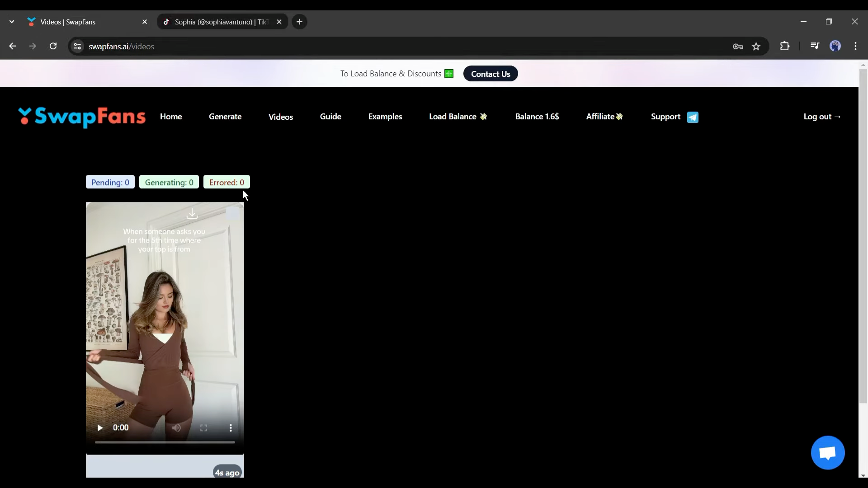Screen dimensions: 868x488
Task: Open the media controls icon
Action: click(x=815, y=46)
